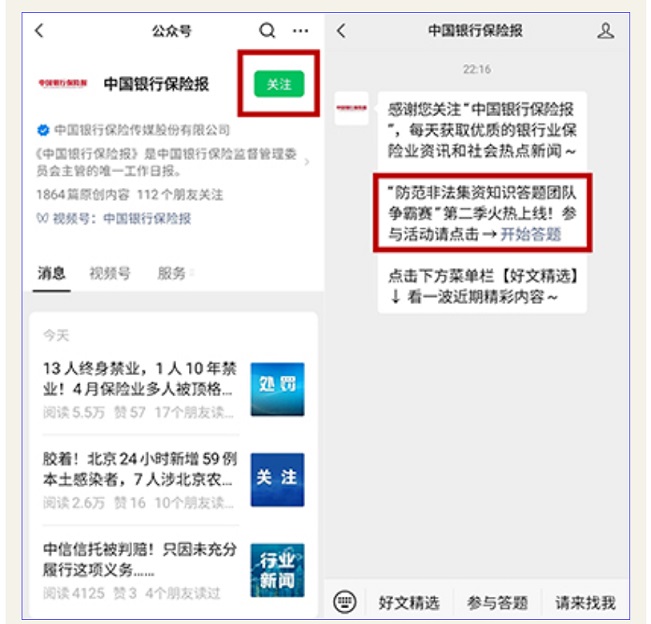Click the blue verified badge icon
Screen dimensions: 651x624
(43, 130)
